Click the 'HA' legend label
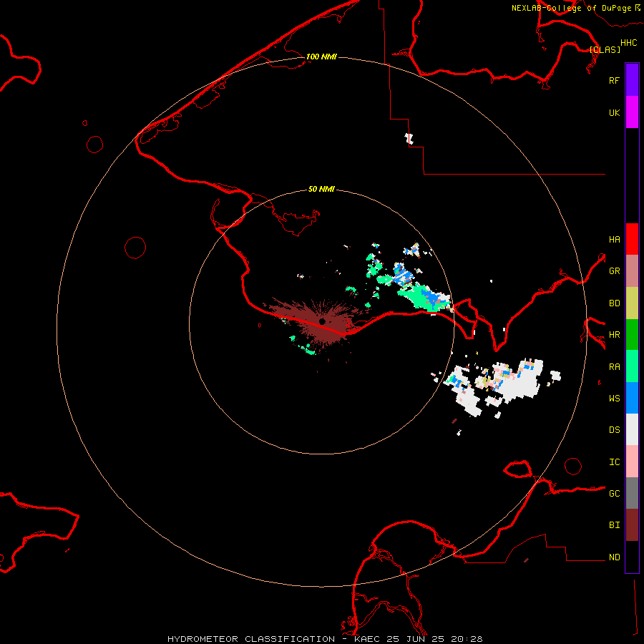The height and width of the screenshot is (644, 644). coord(614,240)
